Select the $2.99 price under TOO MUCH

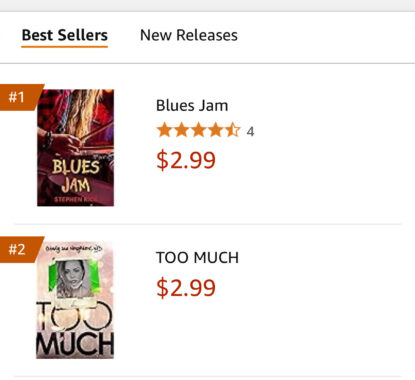tap(186, 288)
